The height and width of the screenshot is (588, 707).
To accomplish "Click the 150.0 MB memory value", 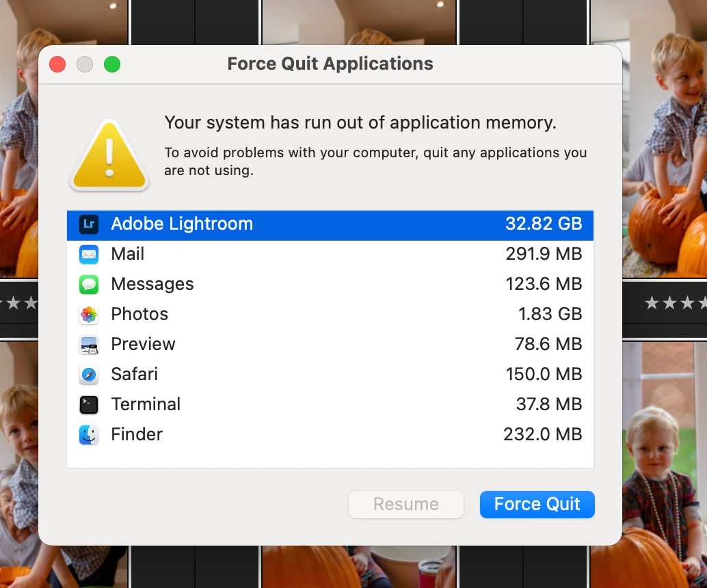I will click(544, 374).
